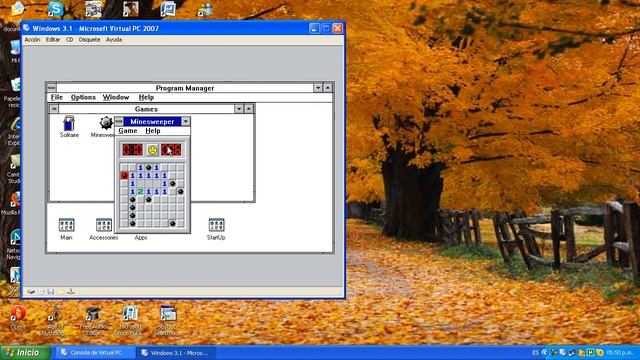
Task: Open the Window menu in Program Manager
Action: 116,97
